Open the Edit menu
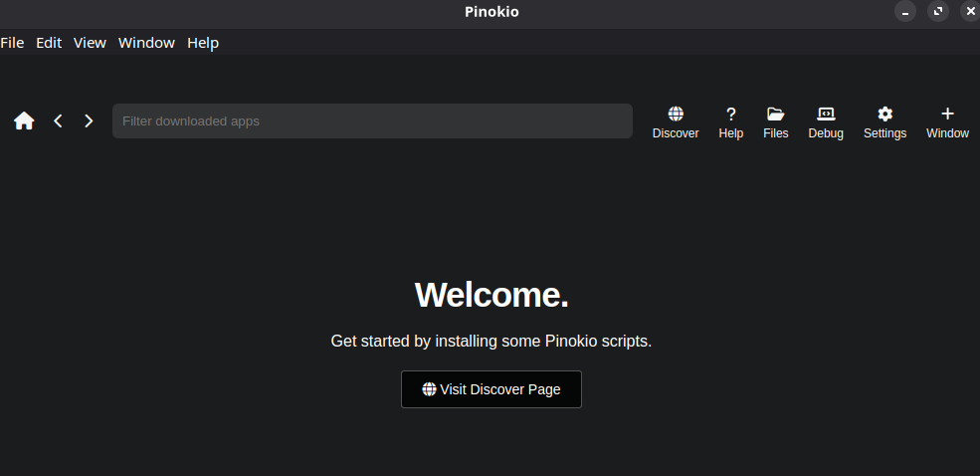980x476 pixels. (49, 43)
